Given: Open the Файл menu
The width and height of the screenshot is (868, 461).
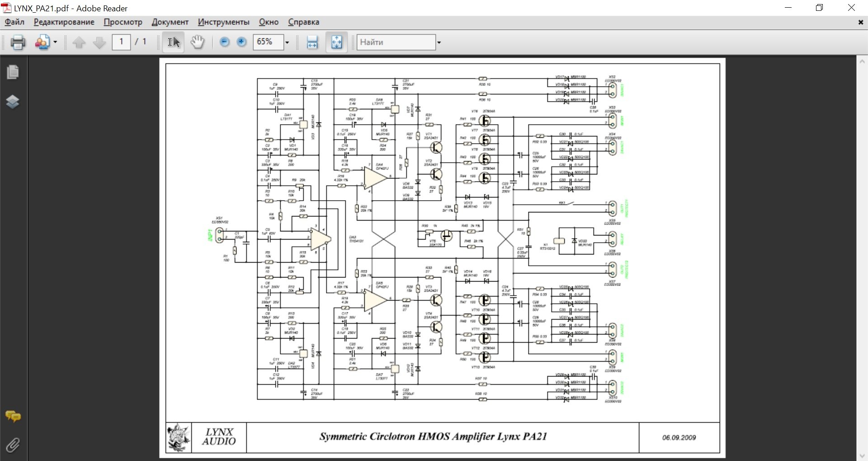Looking at the screenshot, I should click(x=14, y=22).
